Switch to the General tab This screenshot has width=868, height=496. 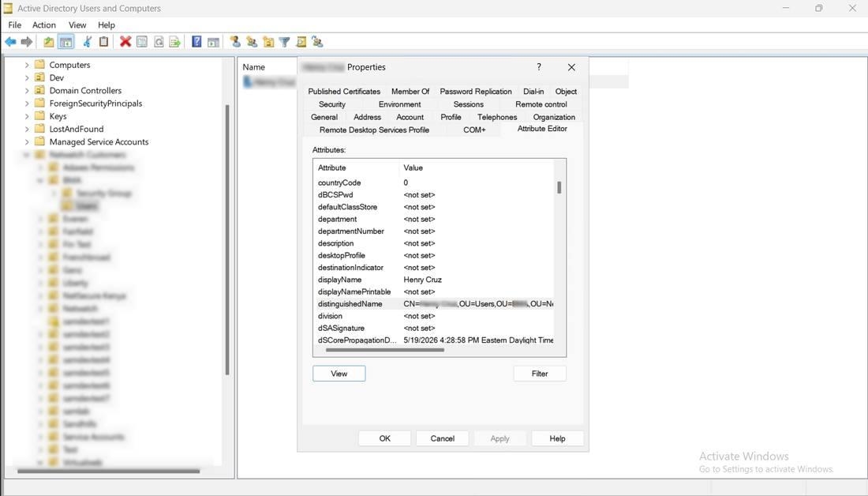click(x=324, y=117)
